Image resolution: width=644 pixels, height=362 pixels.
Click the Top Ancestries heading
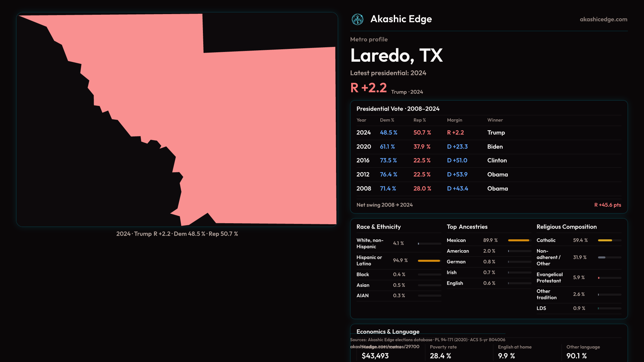pos(467,227)
